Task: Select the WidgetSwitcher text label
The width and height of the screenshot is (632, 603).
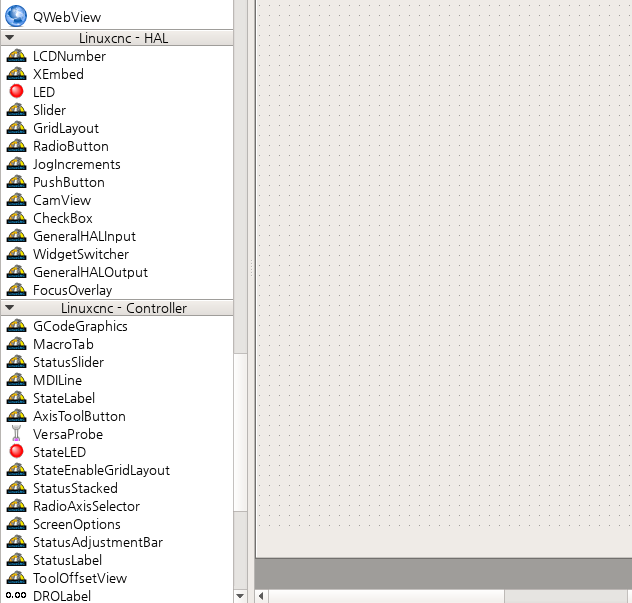Action: [81, 254]
